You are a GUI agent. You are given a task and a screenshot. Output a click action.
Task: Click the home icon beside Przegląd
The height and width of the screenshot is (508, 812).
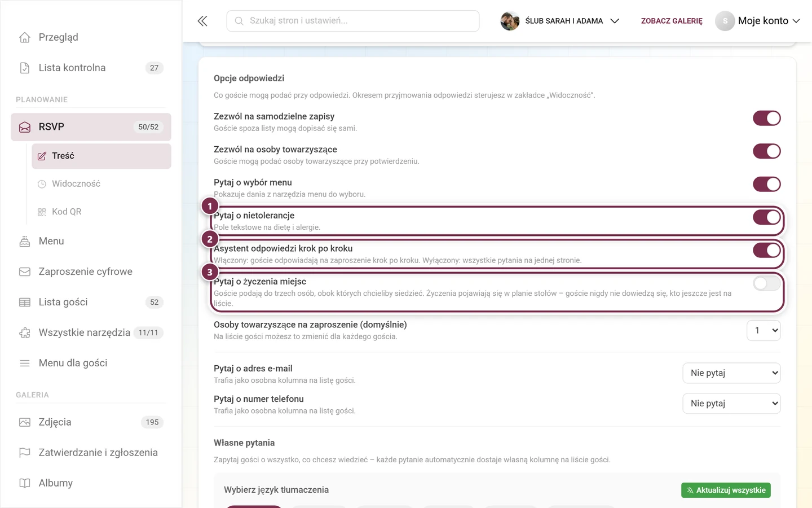[x=25, y=37]
